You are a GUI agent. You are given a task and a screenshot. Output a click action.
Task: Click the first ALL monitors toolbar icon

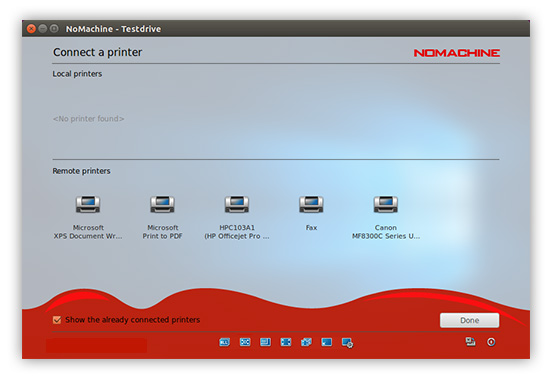pyautogui.click(x=225, y=342)
